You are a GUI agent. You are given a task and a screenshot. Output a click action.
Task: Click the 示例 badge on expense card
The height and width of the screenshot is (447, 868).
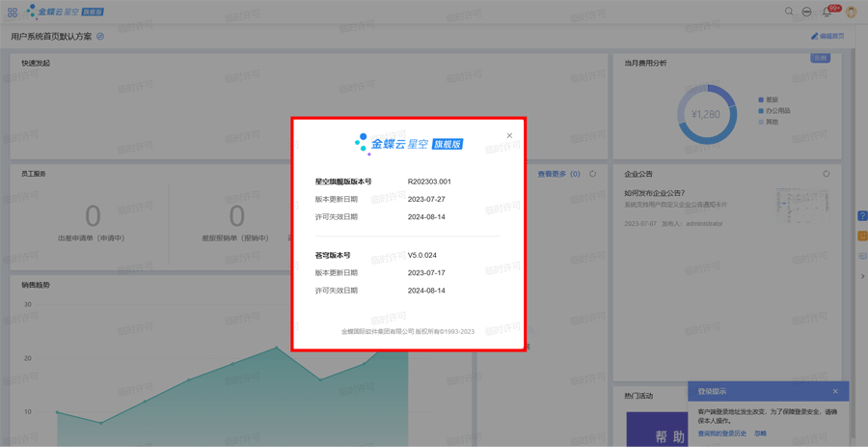[820, 58]
